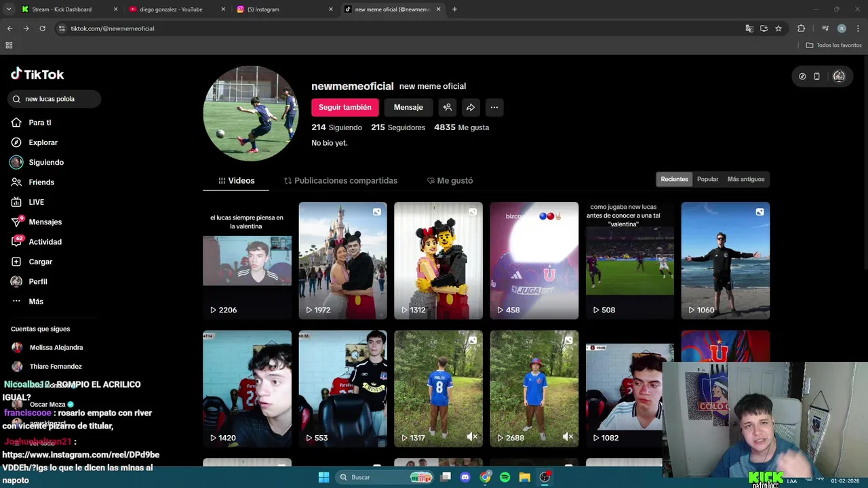Click the TikTok logo in the sidebar
Screen dimensions: 868x488
pos(37,74)
